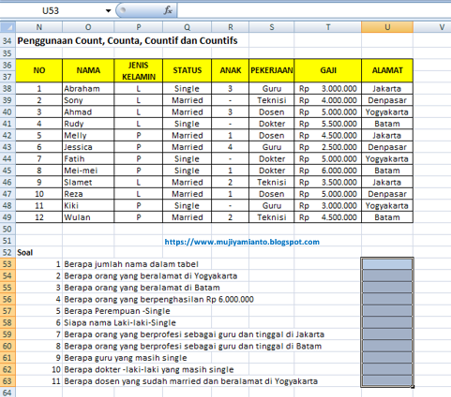Click the STATUS header cell
This screenshot has height=397, width=451.
coord(187,70)
